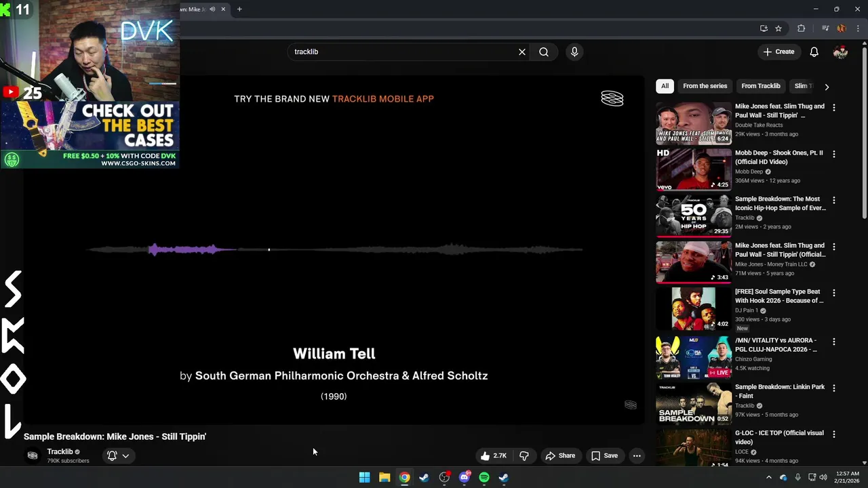
Task: Open the Chrome extensions puzzle icon
Action: pos(801,28)
